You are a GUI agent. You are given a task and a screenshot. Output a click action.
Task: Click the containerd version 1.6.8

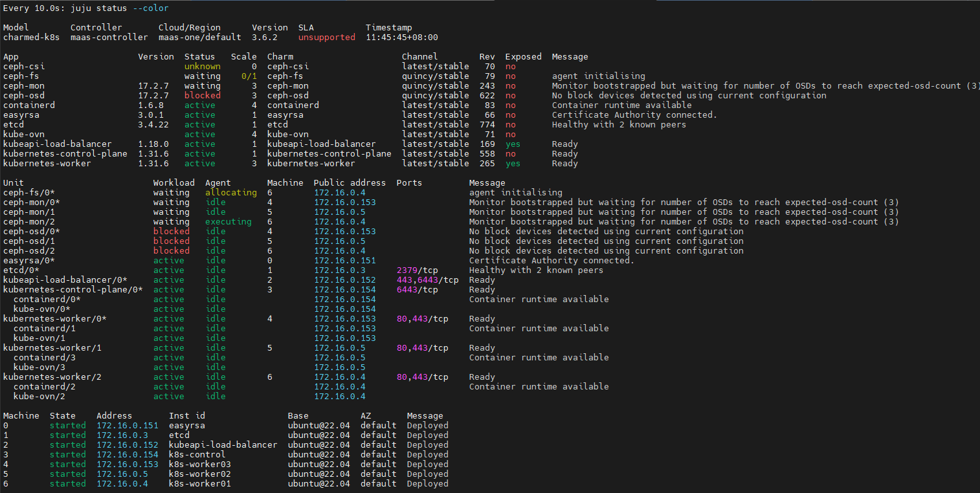151,105
